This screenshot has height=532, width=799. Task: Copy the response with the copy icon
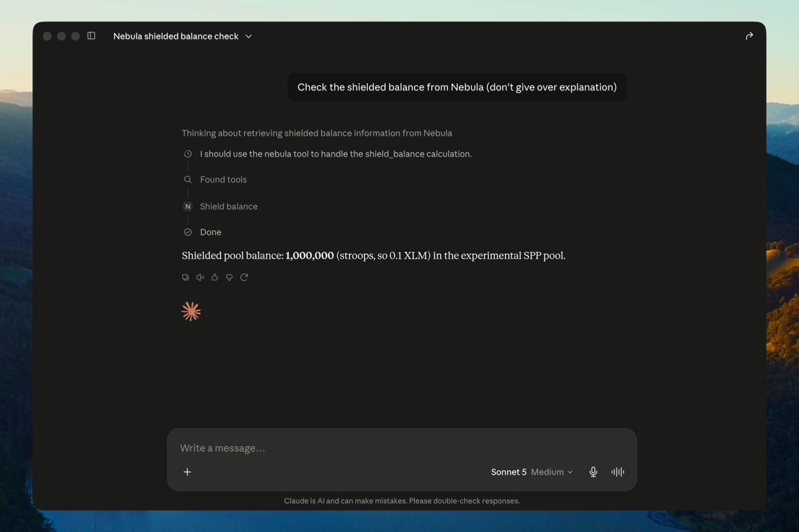click(185, 277)
